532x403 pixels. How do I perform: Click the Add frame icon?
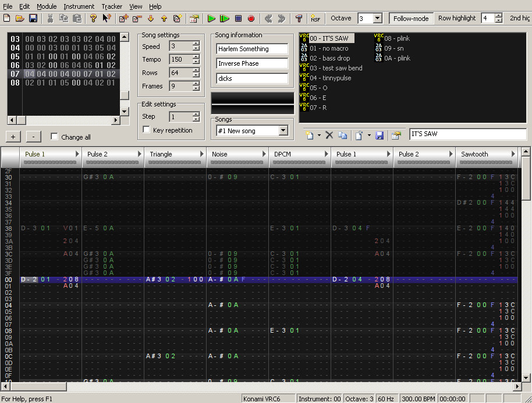point(123,19)
